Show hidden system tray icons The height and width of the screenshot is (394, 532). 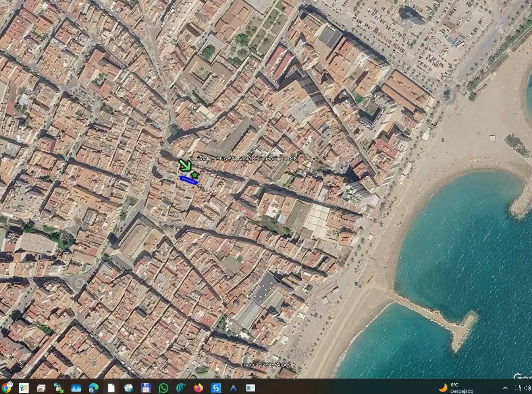point(505,388)
